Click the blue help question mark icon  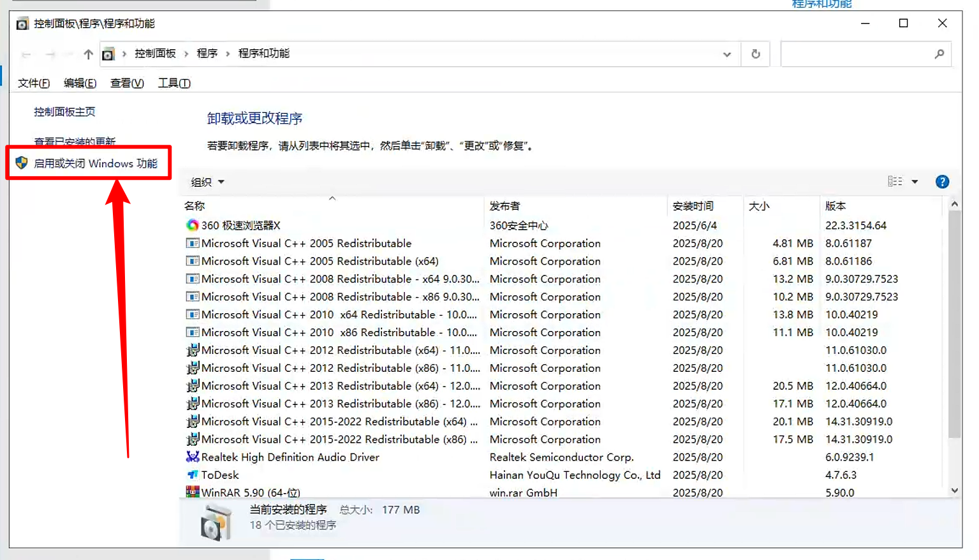(942, 182)
